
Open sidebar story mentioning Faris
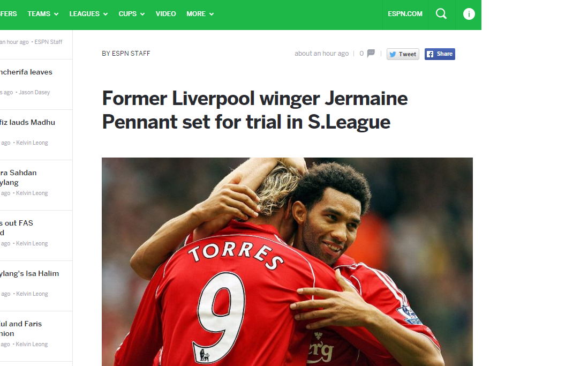pyautogui.click(x=21, y=328)
